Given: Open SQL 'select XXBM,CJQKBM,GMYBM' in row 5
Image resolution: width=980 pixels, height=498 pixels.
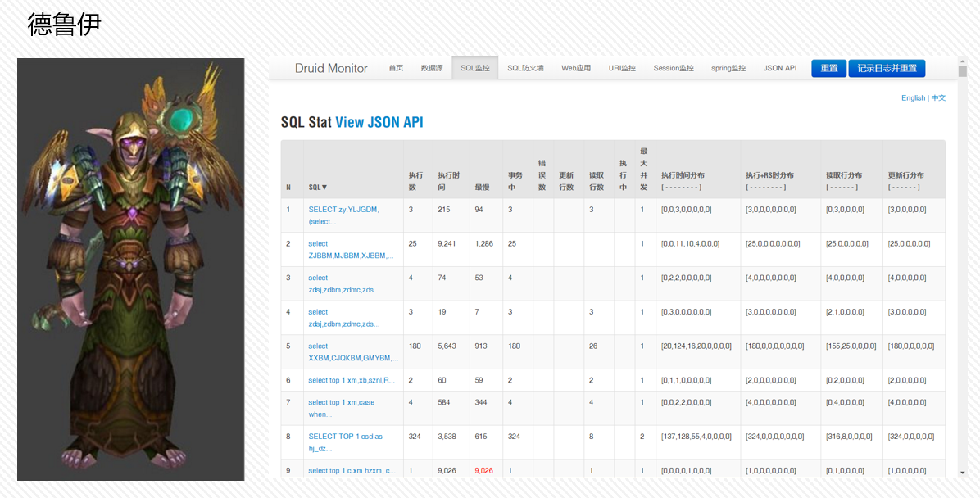Looking at the screenshot, I should (353, 351).
